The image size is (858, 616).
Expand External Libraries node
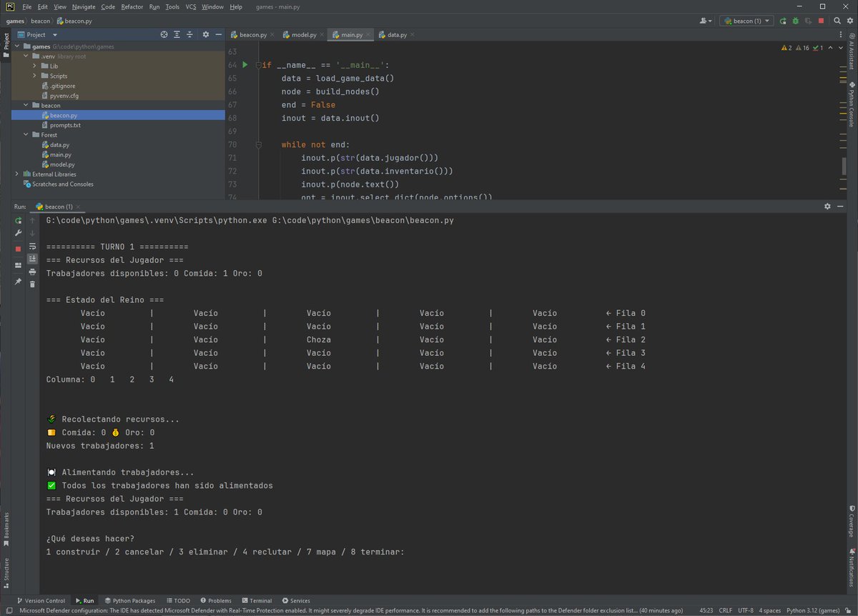coord(17,174)
